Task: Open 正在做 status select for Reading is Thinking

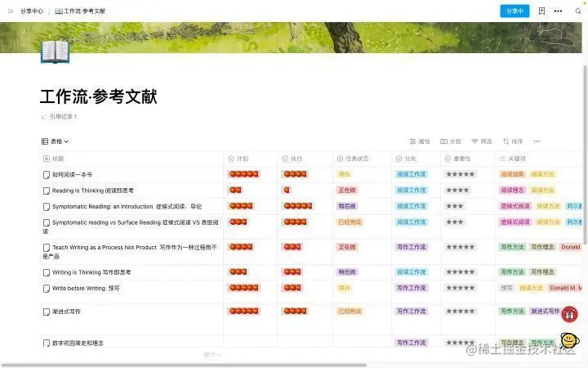Action: click(x=347, y=191)
